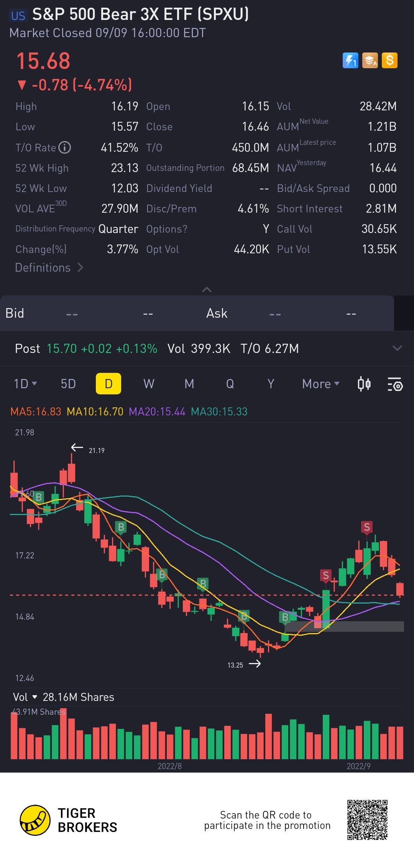The height and width of the screenshot is (868, 414).
Task: Tap the last price 15.68
Action: 43,61
